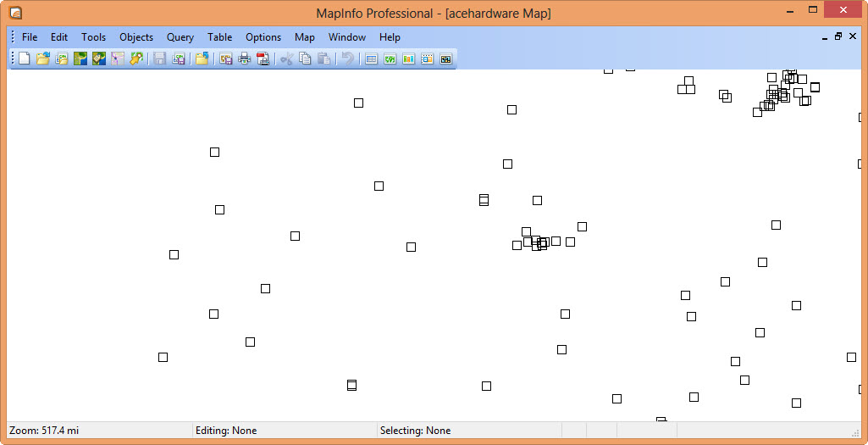
Task: Close the acehardware Map child window
Action: pyautogui.click(x=853, y=36)
